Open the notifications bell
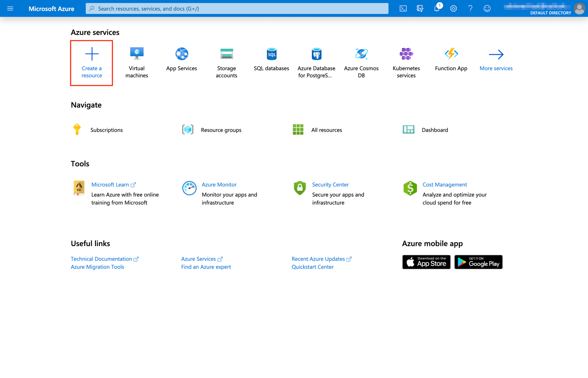The image size is (588, 378). click(437, 8)
